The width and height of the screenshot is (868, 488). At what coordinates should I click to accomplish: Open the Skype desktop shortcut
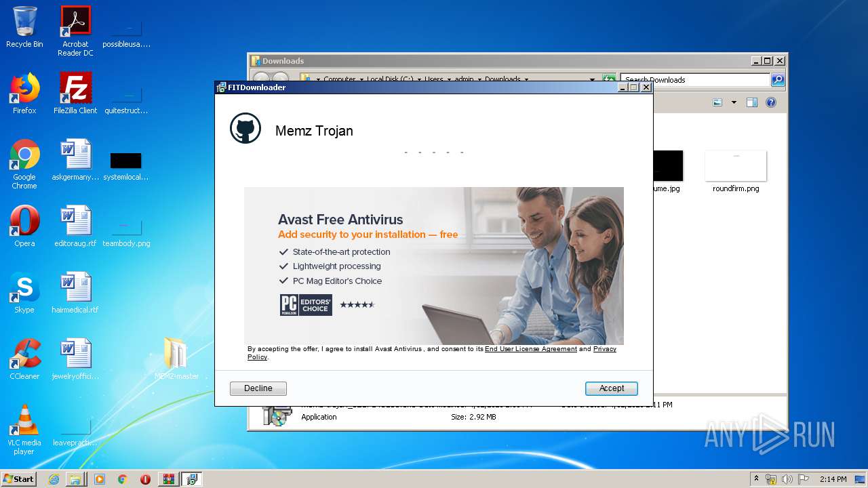pyautogui.click(x=24, y=293)
